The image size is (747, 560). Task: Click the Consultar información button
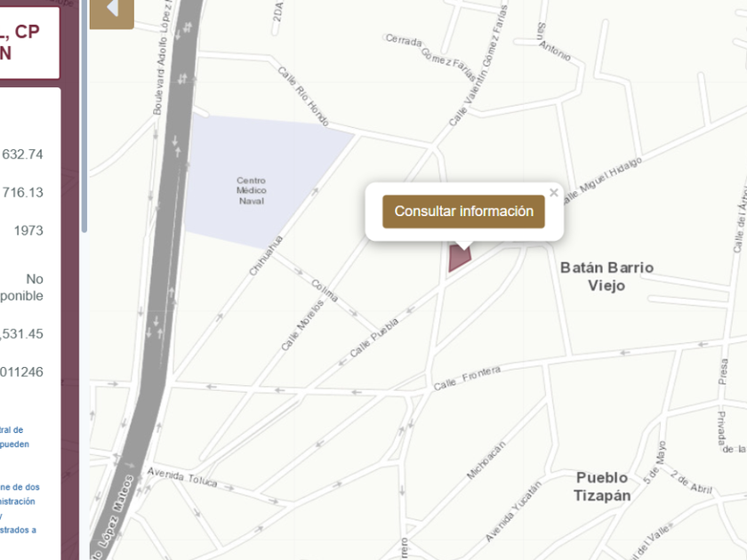point(463,212)
